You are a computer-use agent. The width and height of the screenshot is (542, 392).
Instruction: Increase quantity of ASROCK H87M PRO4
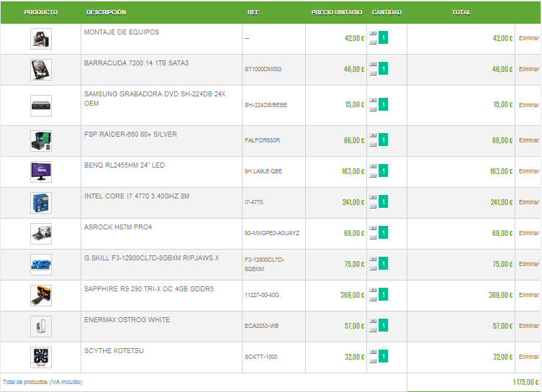tap(373, 228)
